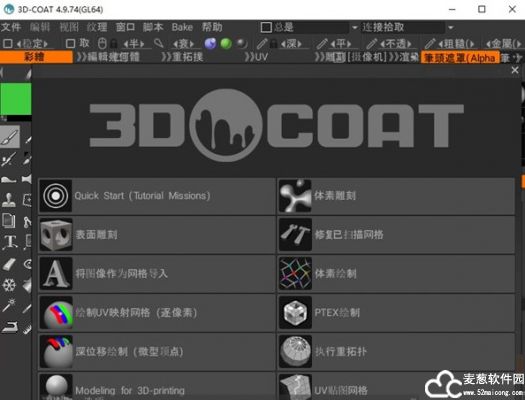Switch to the 彩绘 room tab
Viewport: 525px width, 400px height.
coord(36,57)
